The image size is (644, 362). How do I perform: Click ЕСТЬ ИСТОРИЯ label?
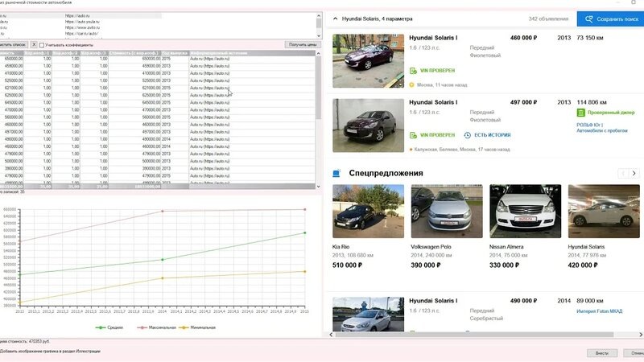coord(493,135)
